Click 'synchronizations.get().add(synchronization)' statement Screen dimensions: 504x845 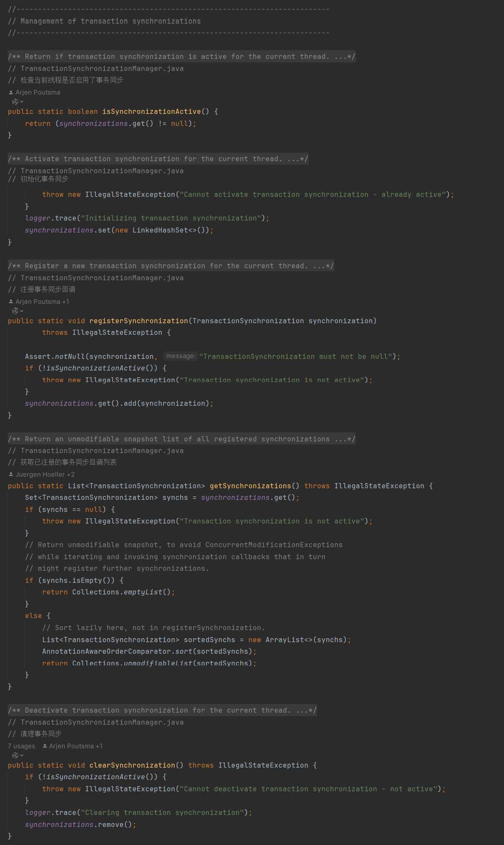[119, 404]
